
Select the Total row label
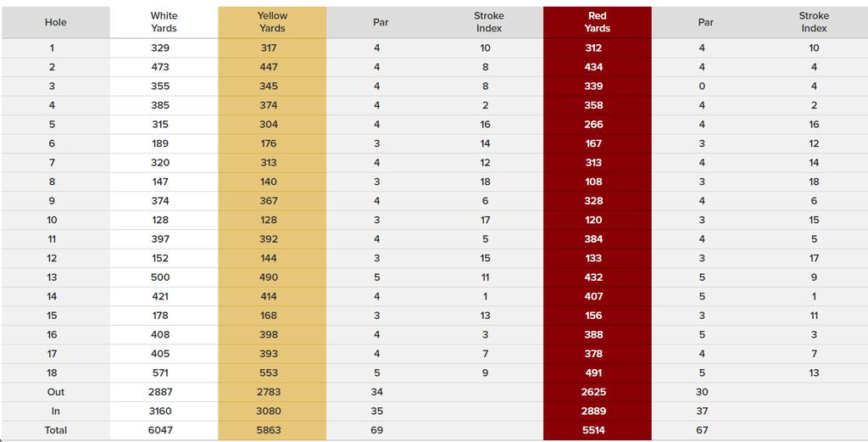click(55, 430)
